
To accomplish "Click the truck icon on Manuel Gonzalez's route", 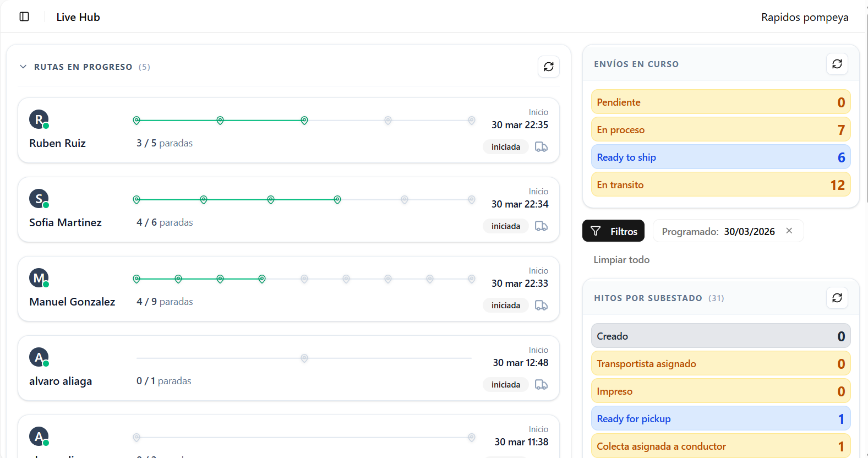I will (541, 306).
